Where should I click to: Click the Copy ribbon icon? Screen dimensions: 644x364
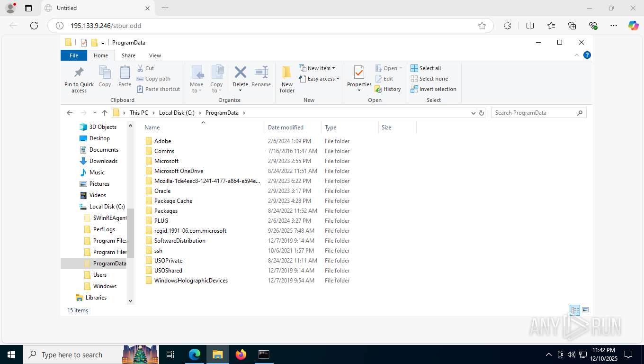tap(105, 72)
